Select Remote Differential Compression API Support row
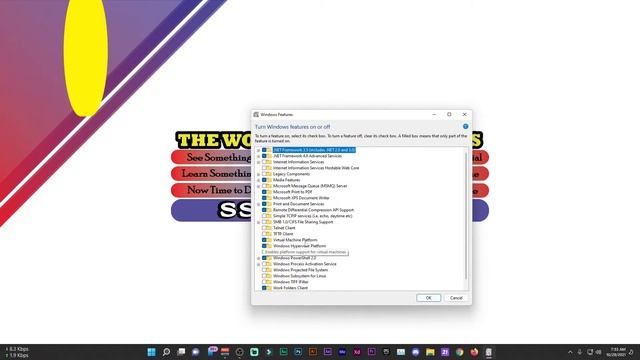The width and height of the screenshot is (640, 360). (313, 210)
